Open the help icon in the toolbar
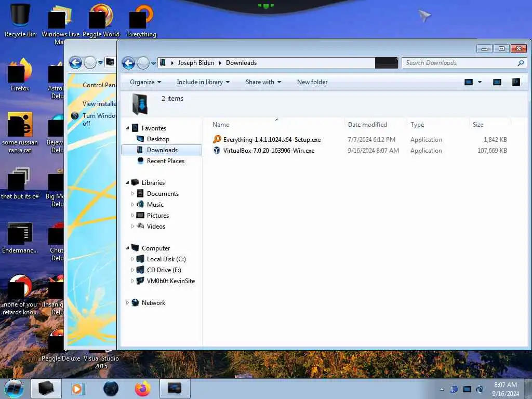The height and width of the screenshot is (399, 532). point(516,82)
